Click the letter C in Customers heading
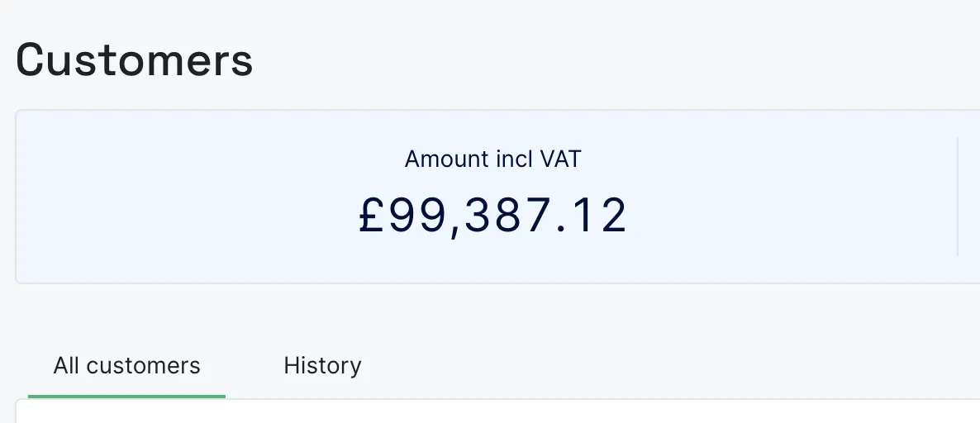 click(32, 60)
